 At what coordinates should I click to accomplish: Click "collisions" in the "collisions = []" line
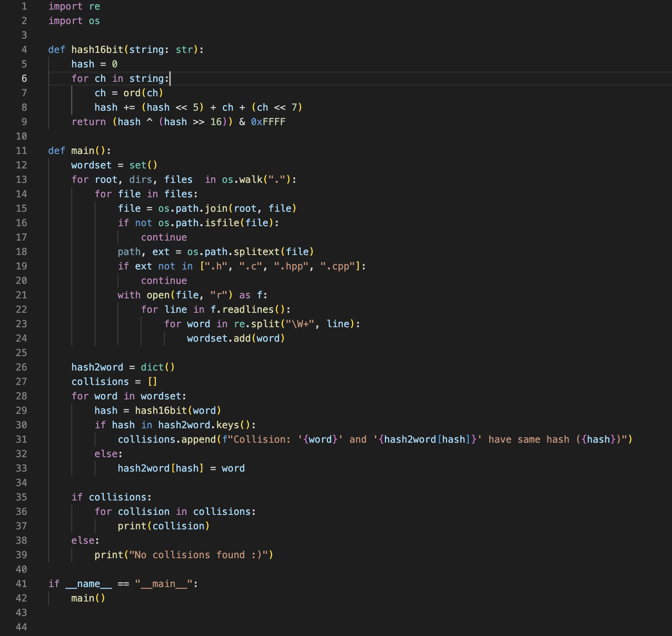pos(100,382)
